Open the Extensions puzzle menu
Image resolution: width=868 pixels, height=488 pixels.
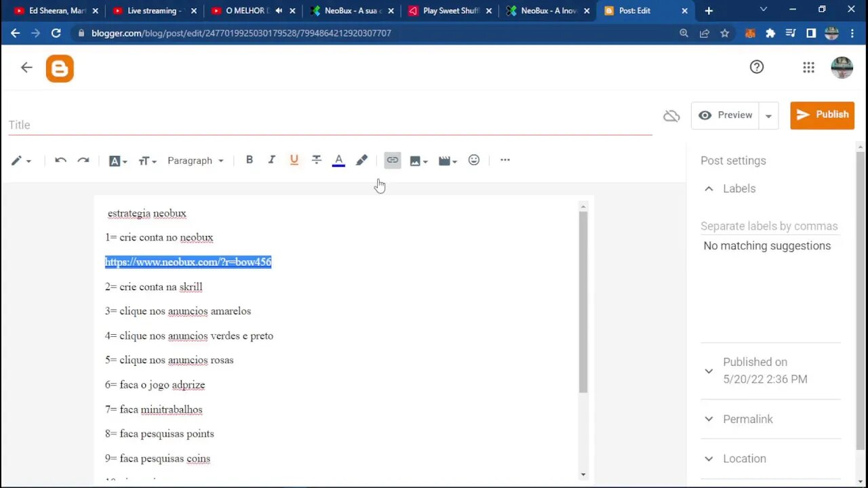click(x=770, y=33)
